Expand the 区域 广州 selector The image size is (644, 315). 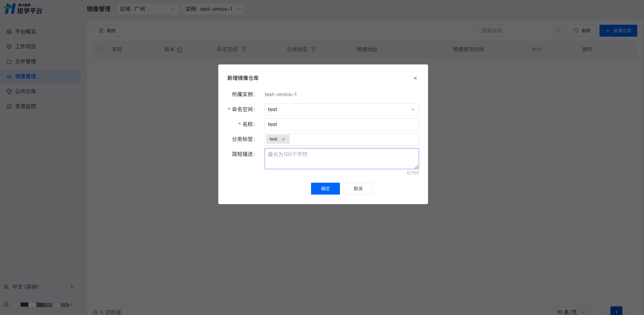tap(148, 9)
